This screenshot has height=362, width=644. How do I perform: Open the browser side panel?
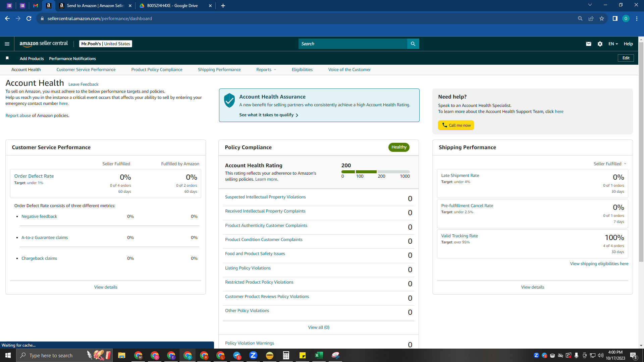(x=615, y=19)
